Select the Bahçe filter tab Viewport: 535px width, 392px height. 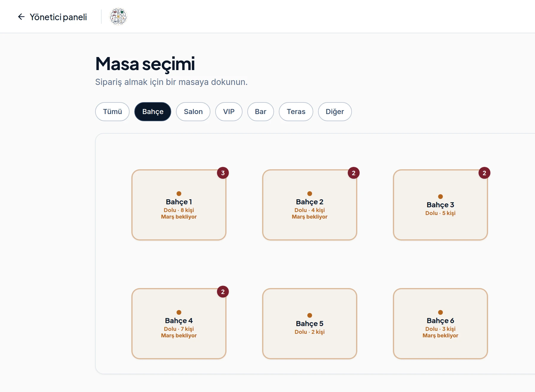(x=153, y=112)
